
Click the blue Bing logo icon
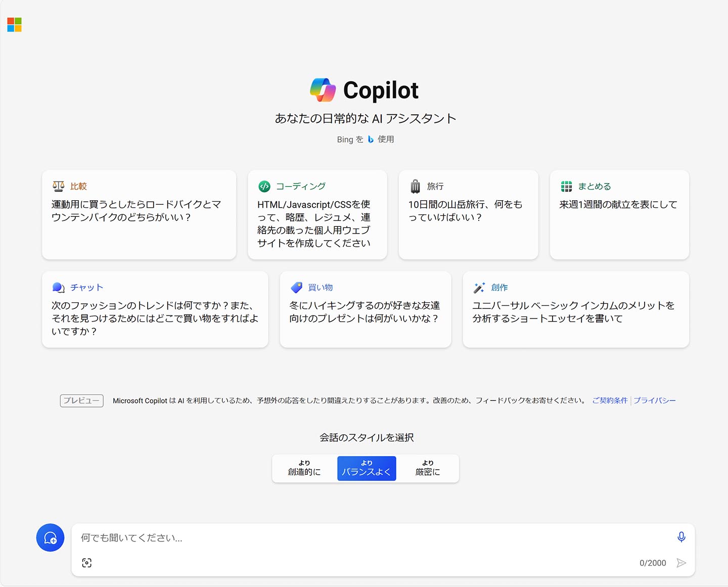[x=371, y=140]
